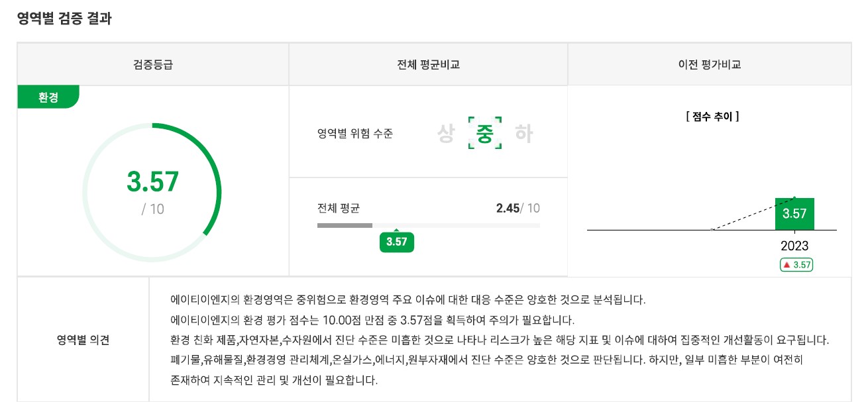The height and width of the screenshot is (402, 868).
Task: Click the red up-arrow 3.57 change badge
Action: tap(796, 265)
